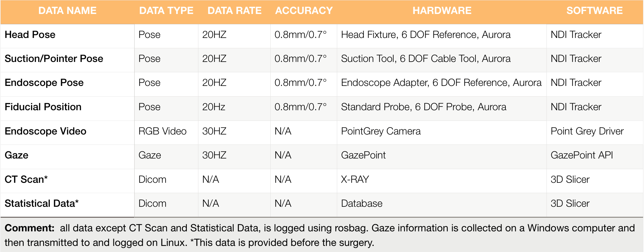Click the Point Grey Driver software cell
The image size is (644, 252).
tap(587, 131)
